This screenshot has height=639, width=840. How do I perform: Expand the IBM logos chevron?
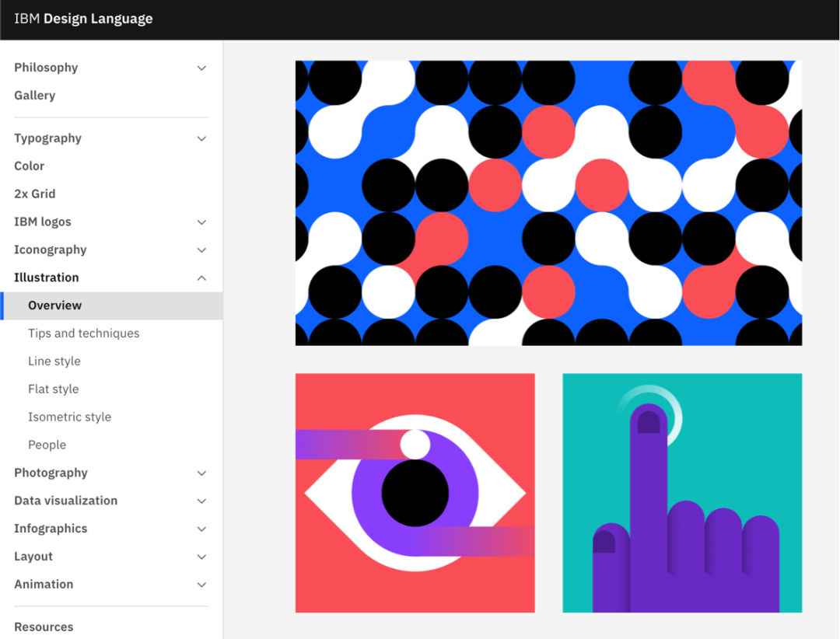point(201,222)
